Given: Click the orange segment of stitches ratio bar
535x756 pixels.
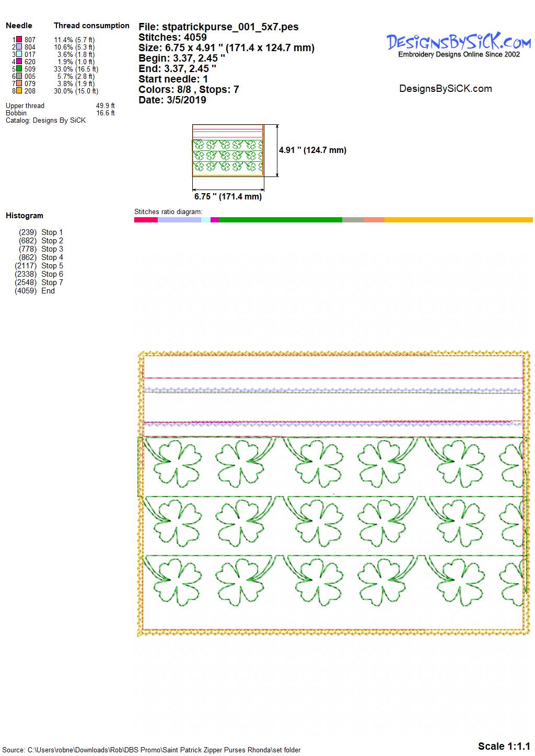Looking at the screenshot, I should click(x=458, y=220).
